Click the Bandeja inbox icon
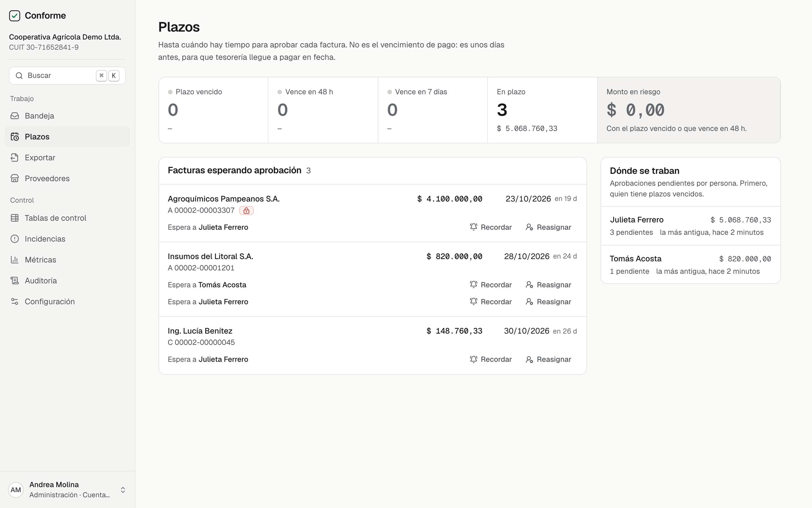This screenshot has height=508, width=812. pyautogui.click(x=14, y=116)
